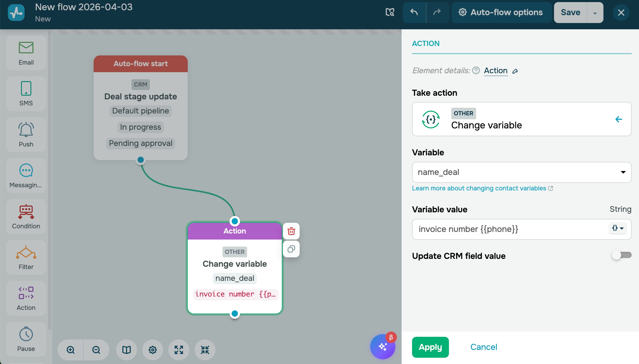Add a Filter element from sidebar
The height and width of the screenshot is (364, 639).
click(x=26, y=257)
